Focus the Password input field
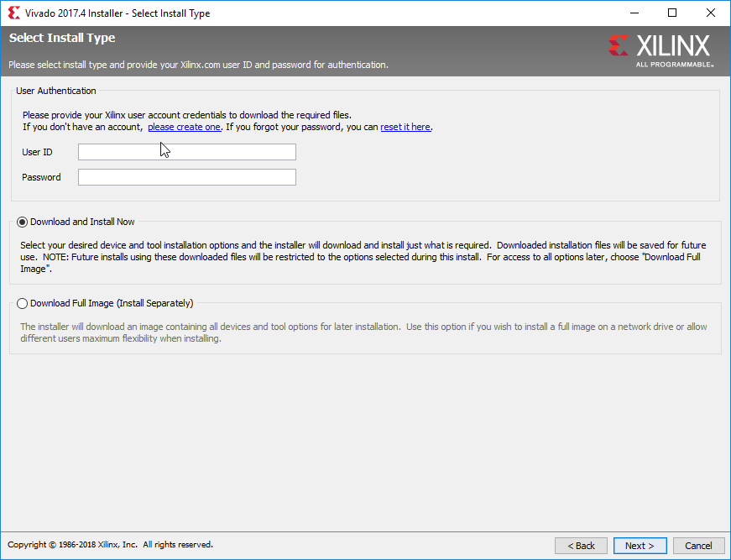 (187, 177)
